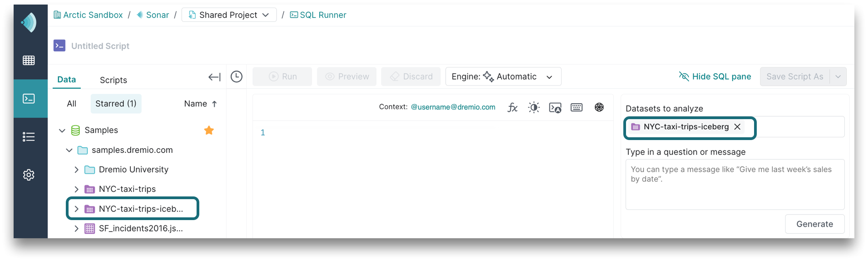Collapse the data panel with arrow icon

pyautogui.click(x=214, y=77)
